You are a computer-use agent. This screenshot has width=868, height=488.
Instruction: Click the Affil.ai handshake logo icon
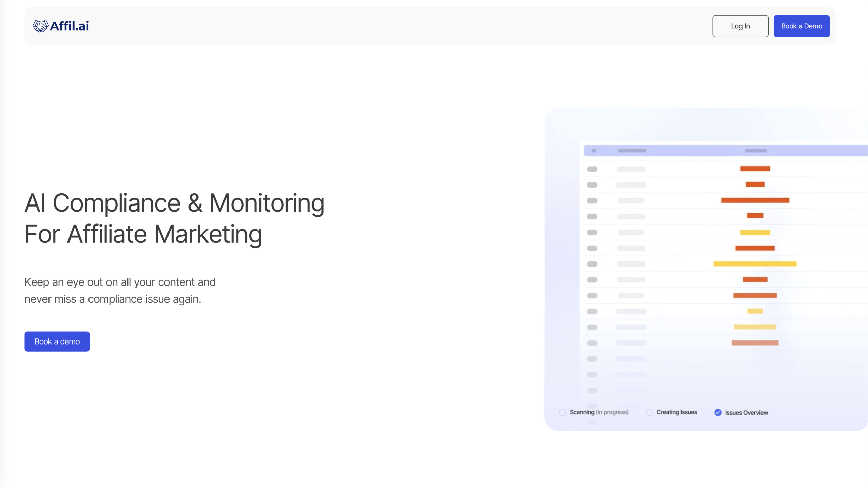(40, 26)
